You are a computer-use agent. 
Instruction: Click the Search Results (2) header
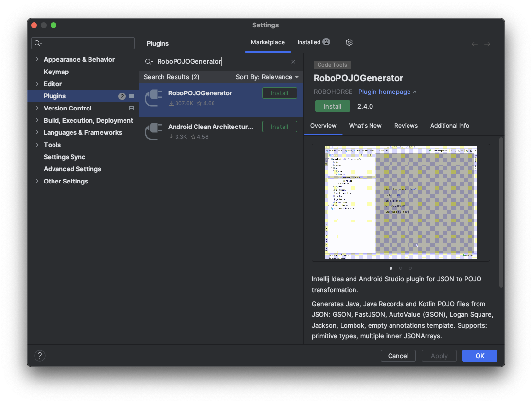tap(172, 77)
